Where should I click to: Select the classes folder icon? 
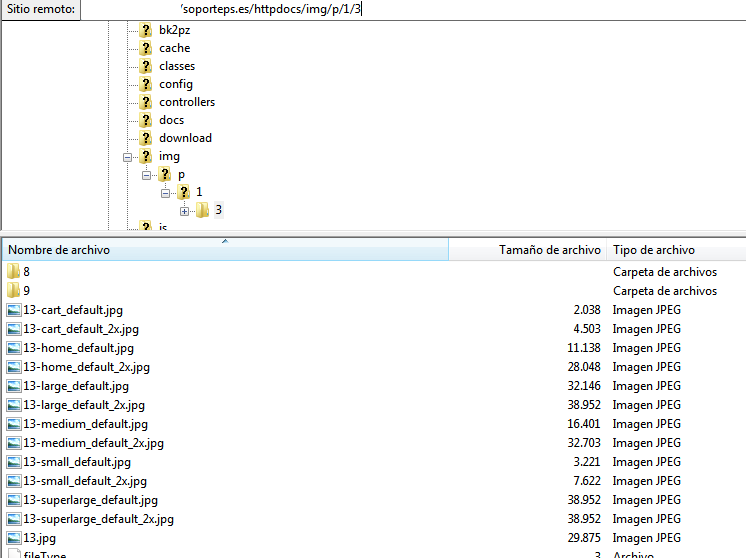click(146, 66)
